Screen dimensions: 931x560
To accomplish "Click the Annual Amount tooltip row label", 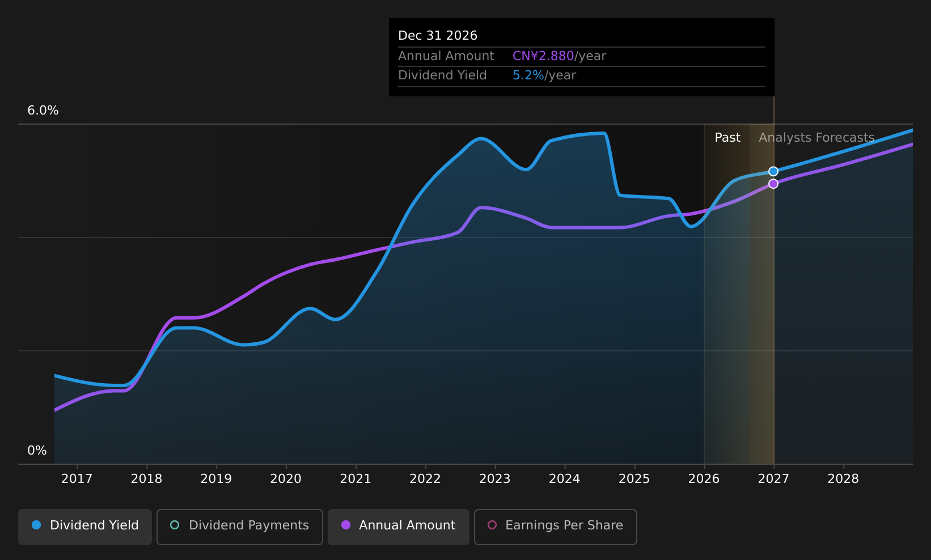I will click(446, 56).
